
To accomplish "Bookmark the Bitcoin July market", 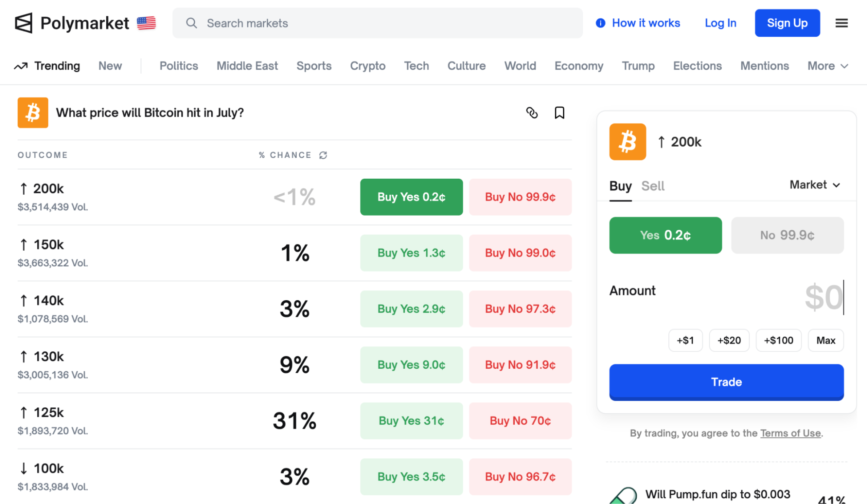I will [559, 113].
